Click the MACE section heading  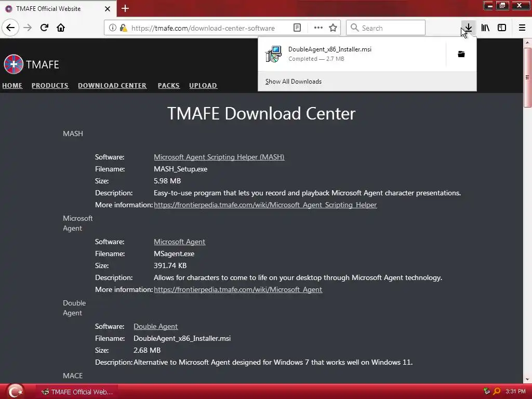(x=73, y=376)
